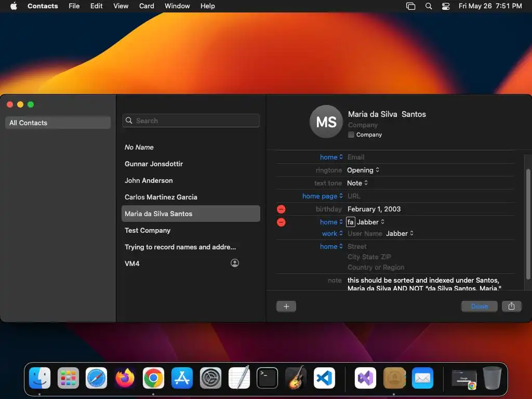
Task: Select the 'Trying to record names' contact
Action: pos(191,247)
